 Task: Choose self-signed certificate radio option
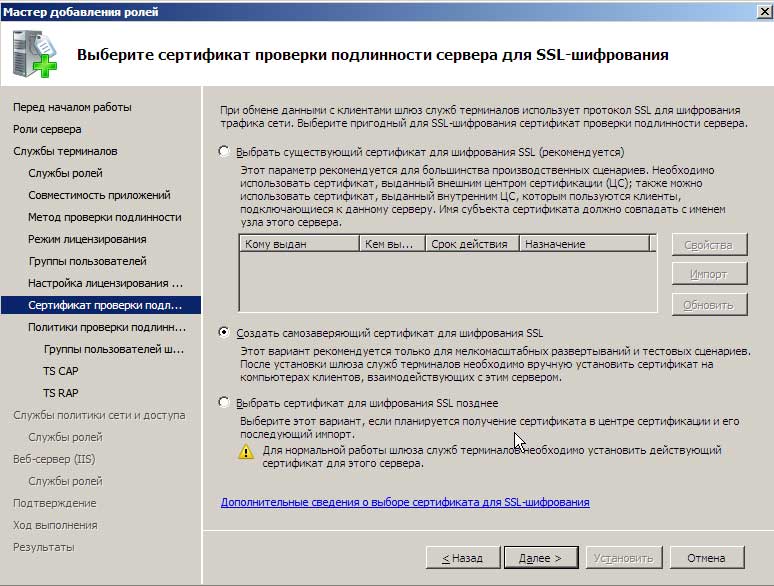(224, 332)
